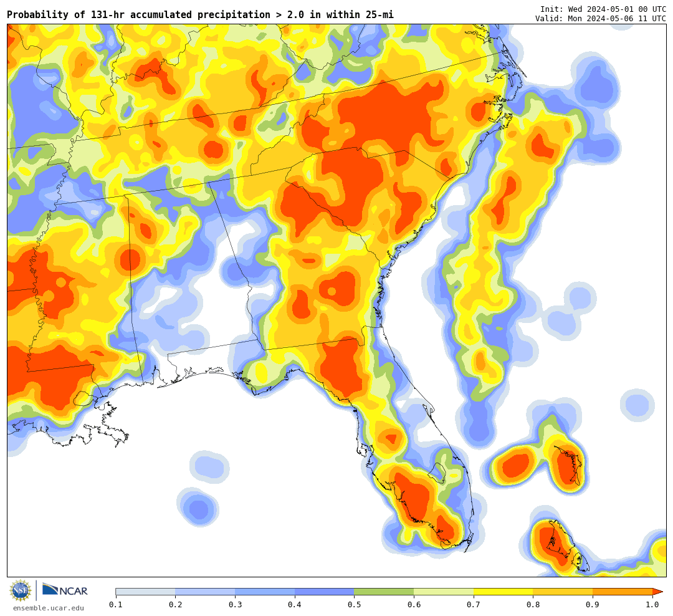Image resolution: width=673 pixels, height=616 pixels.
Task: Click the 'Valid: Mon 2024-05-06 11 UTC' text
Action: point(601,19)
